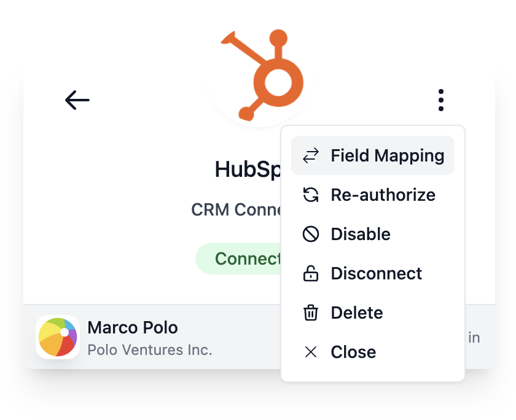
Task: Click the Re-authorize refresh icon
Action: (x=311, y=195)
